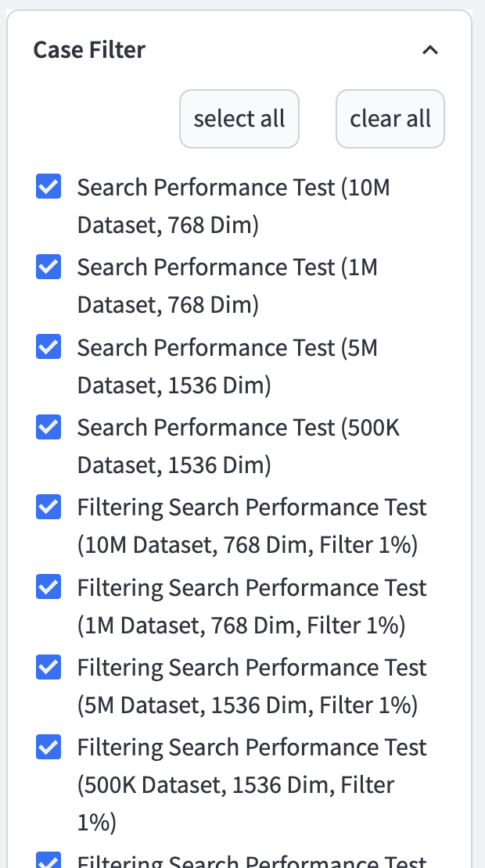Click label text "Search Performance Test (10M Dataset, 768 Dim)"
Image resolution: width=485 pixels, height=868 pixels.
[233, 206]
